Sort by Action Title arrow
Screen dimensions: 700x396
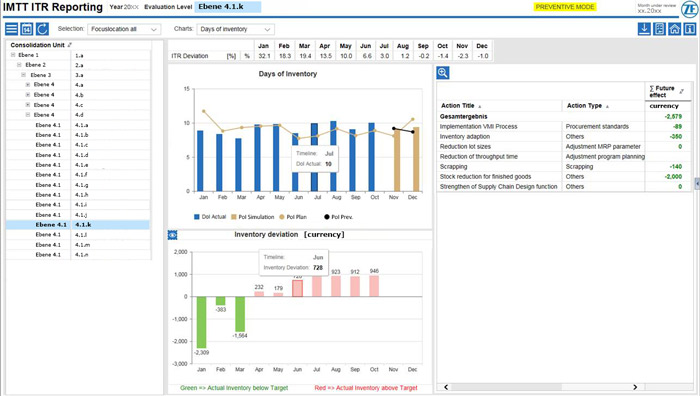click(x=480, y=106)
